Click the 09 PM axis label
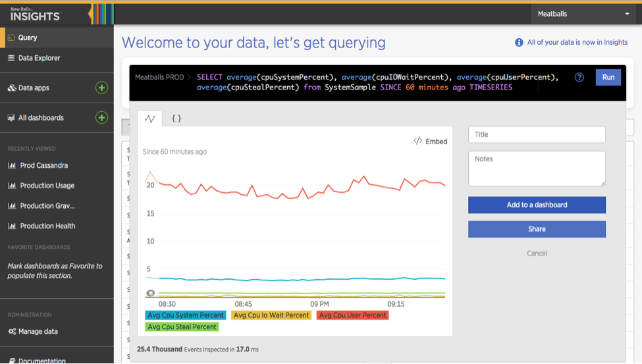642x364 pixels. coord(319,304)
